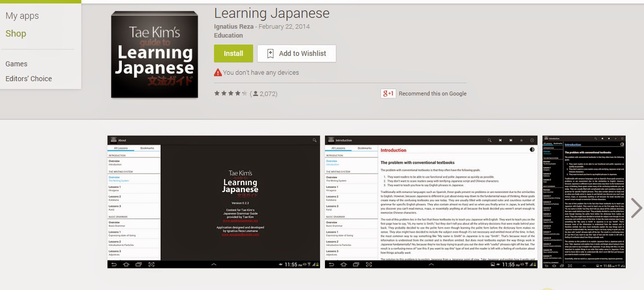Open the Education category link

click(x=228, y=36)
